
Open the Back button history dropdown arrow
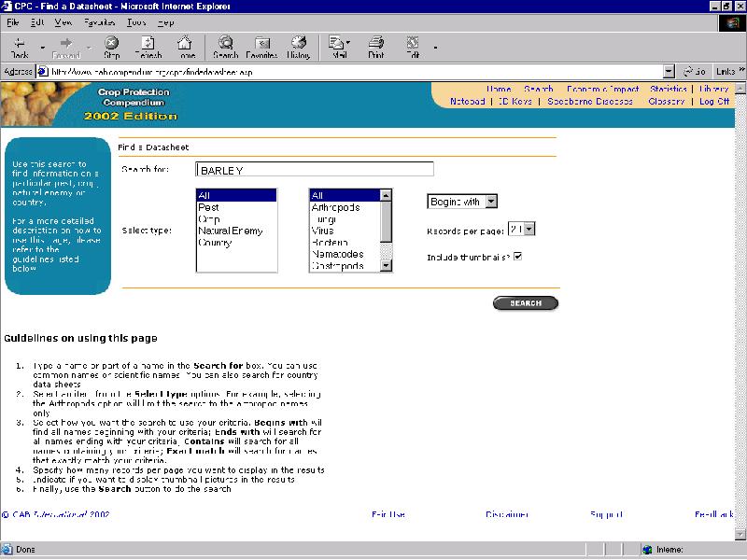pyautogui.click(x=42, y=48)
